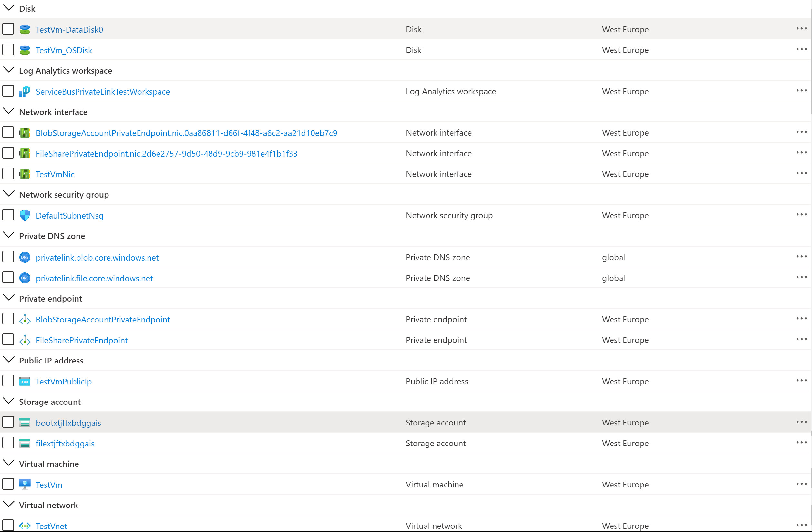
Task: Click the shield icon for DefaultSubnetNsg
Action: click(x=25, y=216)
